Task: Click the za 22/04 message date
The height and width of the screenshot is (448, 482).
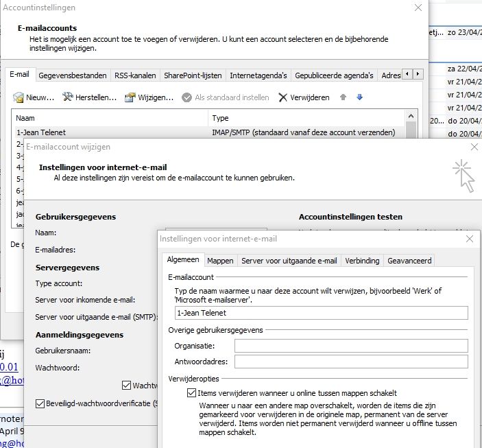Action: pyautogui.click(x=464, y=69)
